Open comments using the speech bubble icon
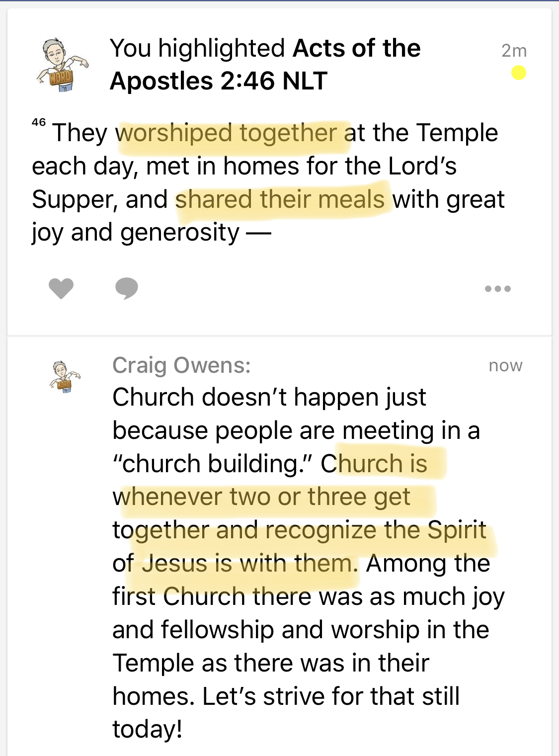Screen dimensions: 559x756 tap(126, 288)
